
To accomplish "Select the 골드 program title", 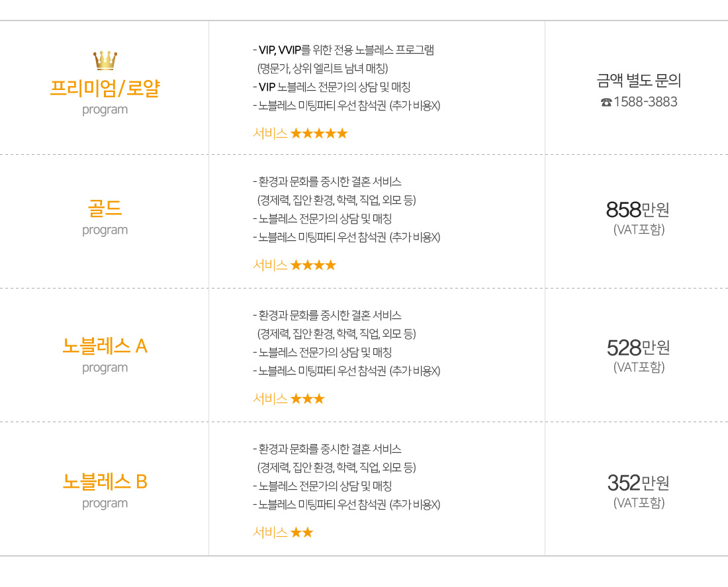I will 105,208.
